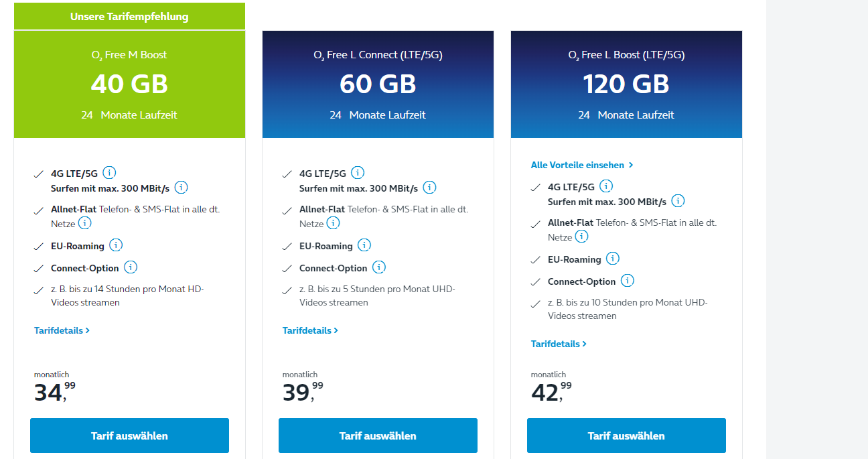Select the green 40 GB recommended plan header
This screenshot has height=459, width=868.
click(129, 84)
